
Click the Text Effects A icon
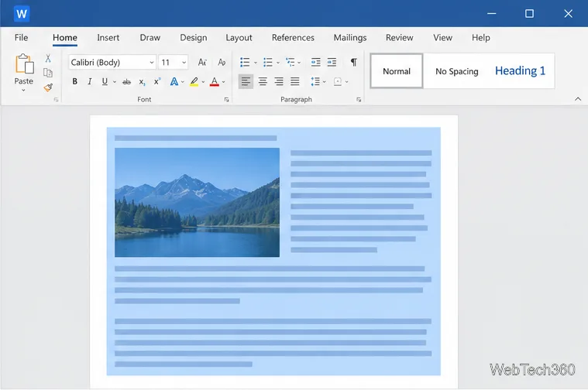tap(174, 81)
